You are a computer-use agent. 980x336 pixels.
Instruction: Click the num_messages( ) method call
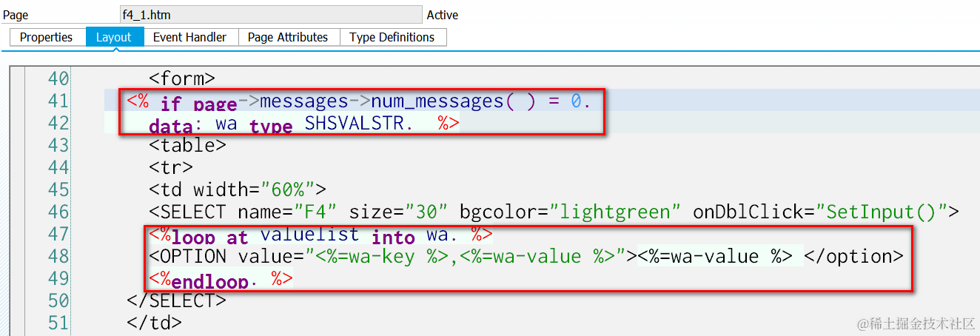click(x=452, y=101)
